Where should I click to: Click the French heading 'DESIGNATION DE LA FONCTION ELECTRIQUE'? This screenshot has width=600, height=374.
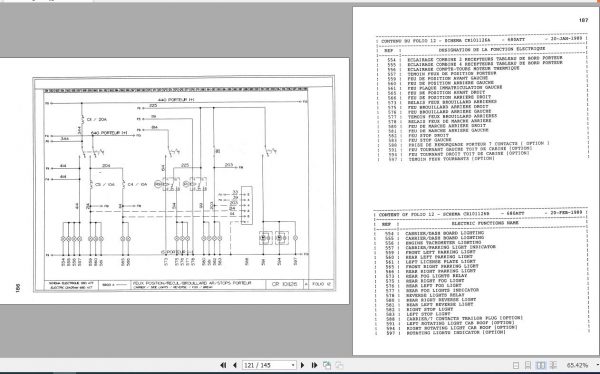492,49
